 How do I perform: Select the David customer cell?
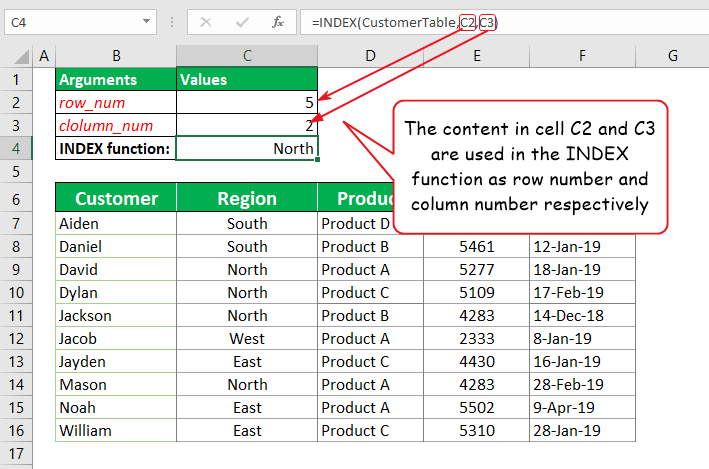(116, 270)
